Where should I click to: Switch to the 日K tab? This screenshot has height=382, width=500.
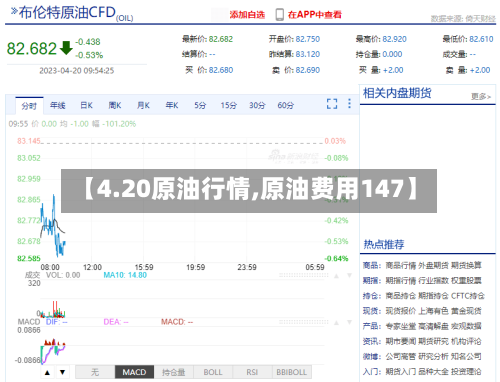(86, 106)
